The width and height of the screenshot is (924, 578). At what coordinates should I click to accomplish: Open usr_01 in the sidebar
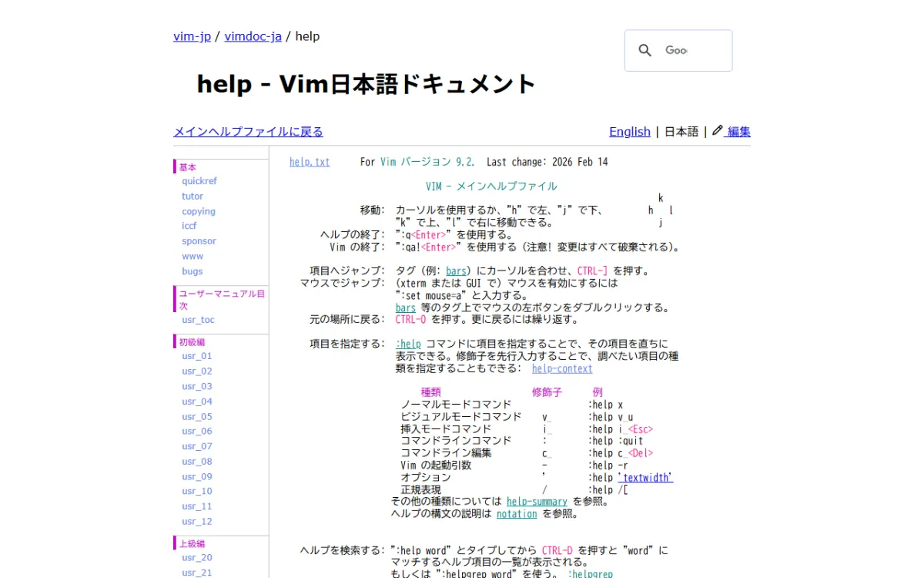(197, 356)
